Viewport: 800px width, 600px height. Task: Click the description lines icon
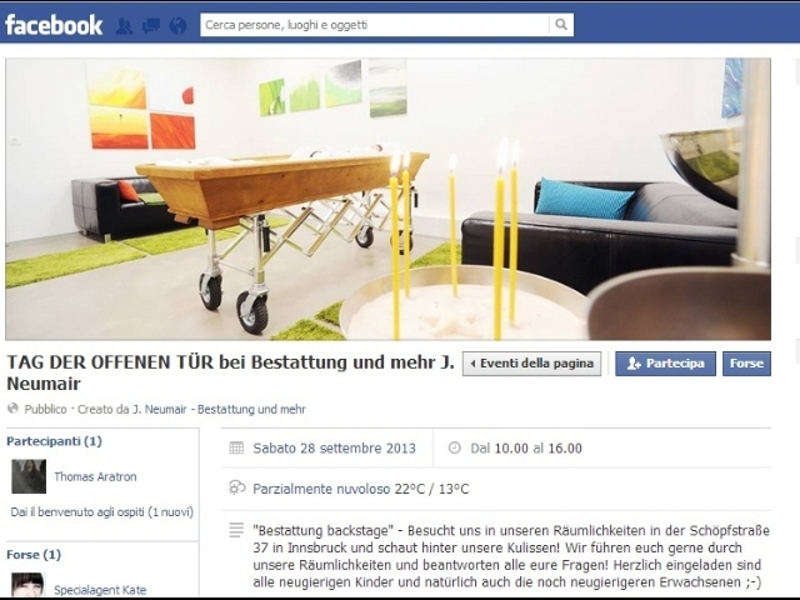(236, 530)
